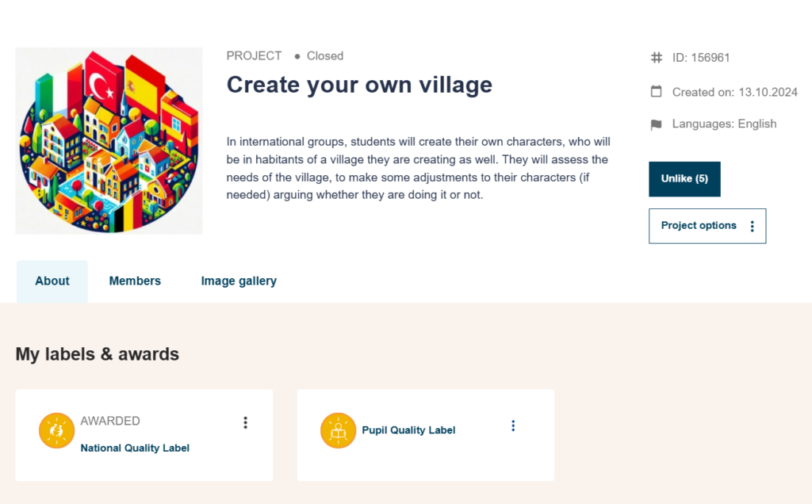Click the project ID hash icon
Image resolution: width=812 pixels, height=504 pixels.
pyautogui.click(x=656, y=58)
